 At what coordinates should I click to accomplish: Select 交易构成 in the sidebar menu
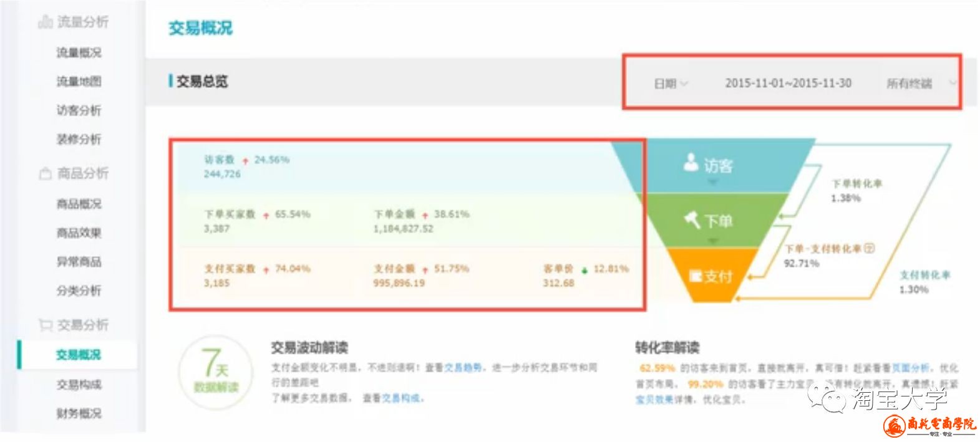[x=79, y=385]
